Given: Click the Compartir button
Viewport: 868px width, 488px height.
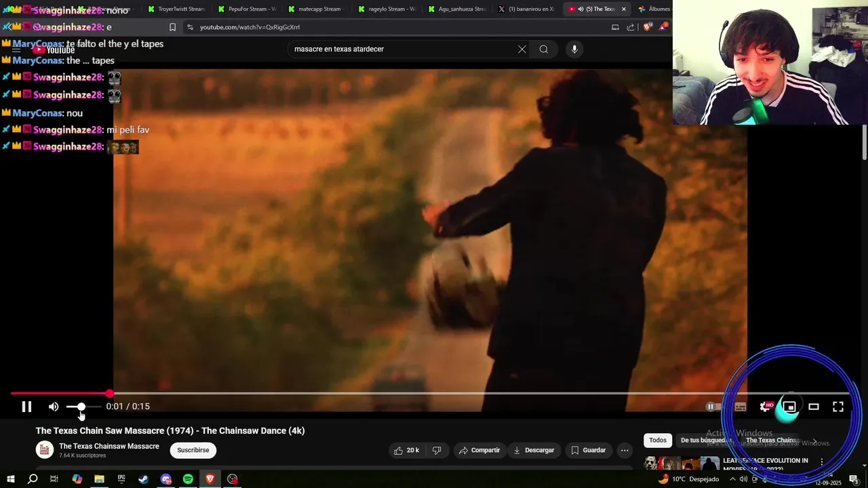Looking at the screenshot, I should point(479,450).
